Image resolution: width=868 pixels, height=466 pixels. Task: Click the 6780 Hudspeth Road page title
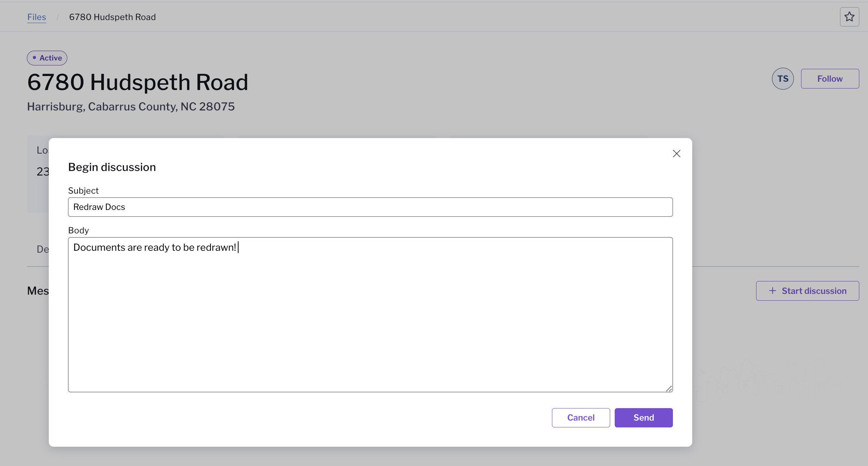coord(138,82)
